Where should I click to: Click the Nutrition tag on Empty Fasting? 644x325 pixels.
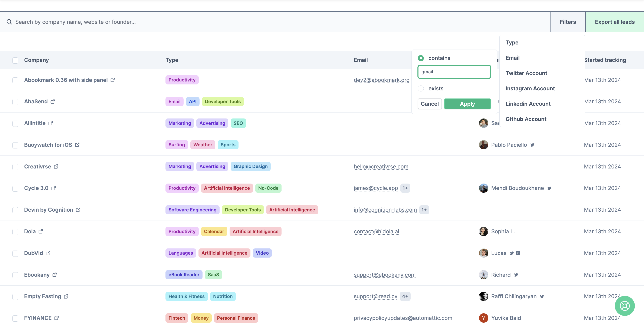tap(223, 296)
